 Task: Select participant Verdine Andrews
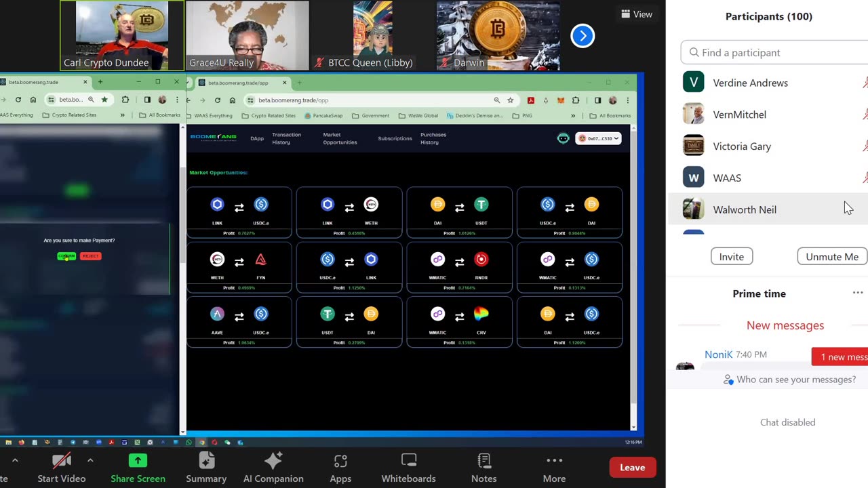768,83
